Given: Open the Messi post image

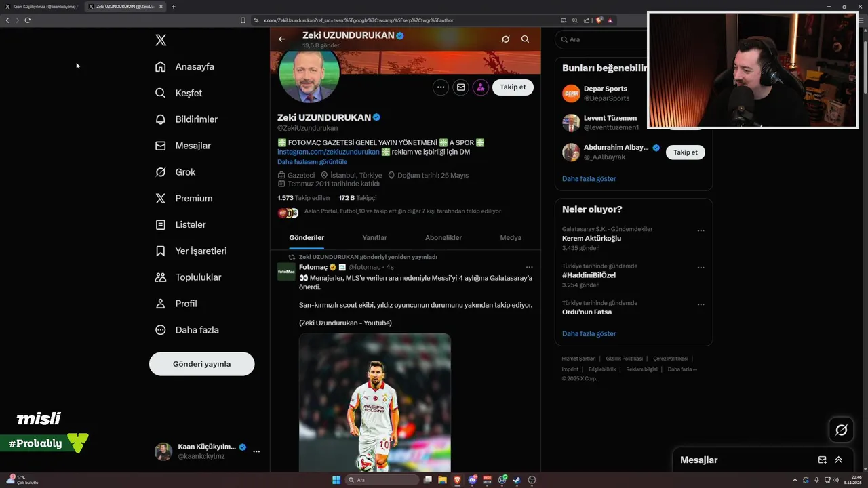Looking at the screenshot, I should coord(375,403).
